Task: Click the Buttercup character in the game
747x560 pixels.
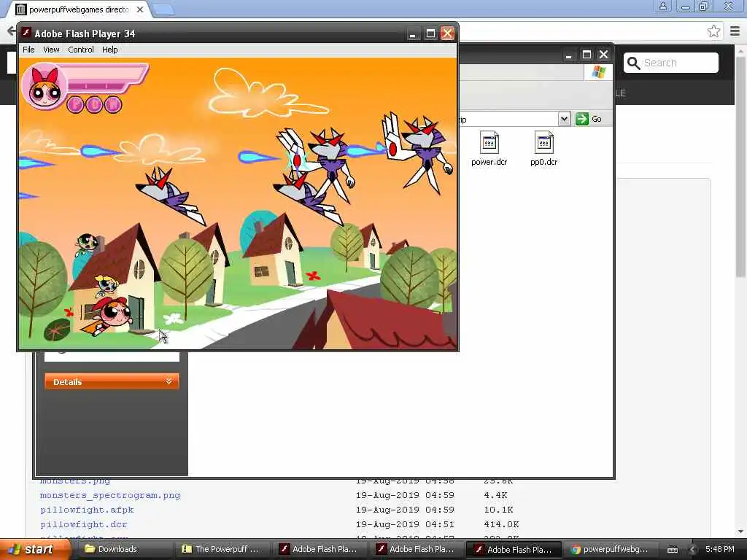Action: (x=87, y=244)
